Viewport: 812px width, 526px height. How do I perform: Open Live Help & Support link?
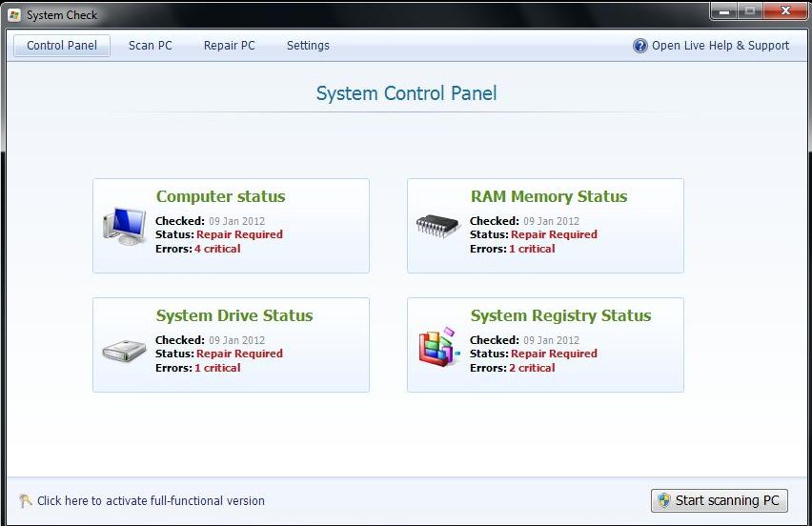[721, 46]
